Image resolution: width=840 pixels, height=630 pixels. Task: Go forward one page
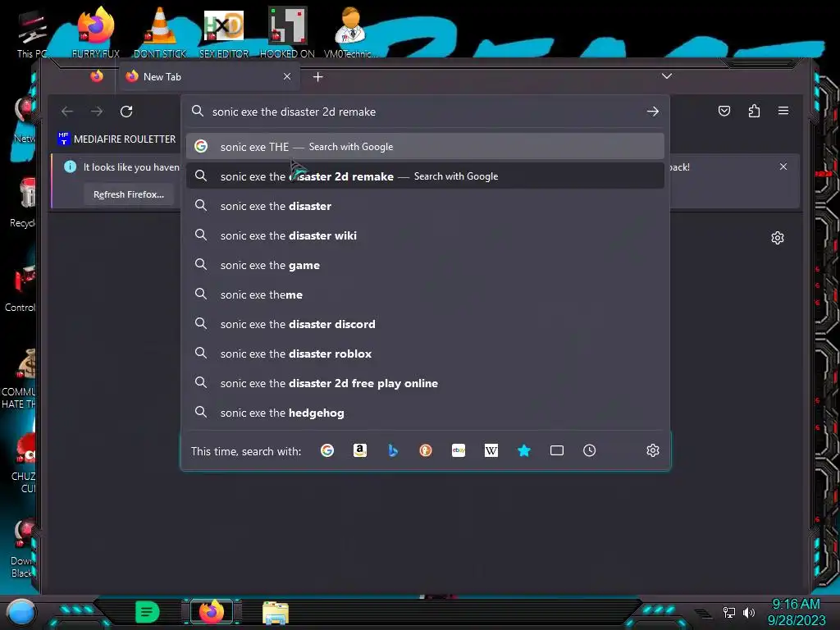[x=97, y=112]
